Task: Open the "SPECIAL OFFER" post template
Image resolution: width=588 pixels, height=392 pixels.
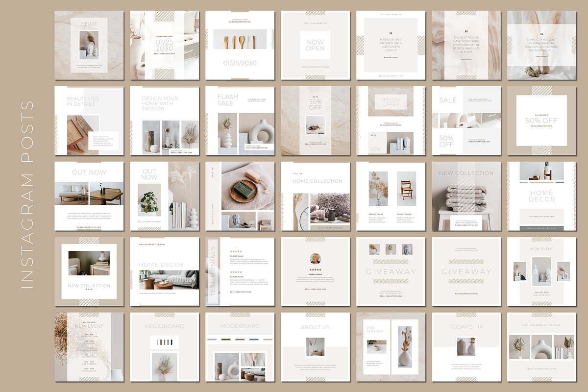Action: pyautogui.click(x=391, y=121)
